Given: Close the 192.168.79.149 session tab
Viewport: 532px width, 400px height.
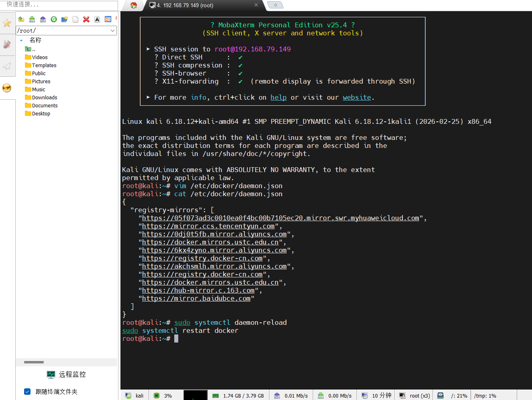Looking at the screenshot, I should pyautogui.click(x=256, y=5).
